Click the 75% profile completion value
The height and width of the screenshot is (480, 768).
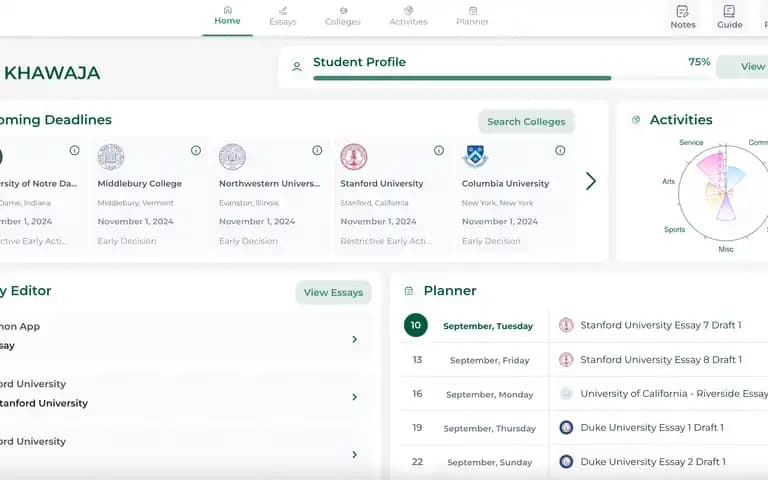[x=699, y=62]
